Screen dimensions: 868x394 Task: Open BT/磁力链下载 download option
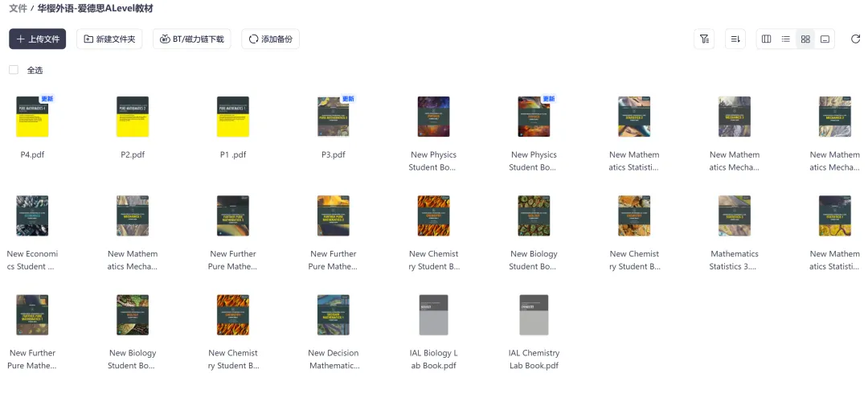(191, 39)
